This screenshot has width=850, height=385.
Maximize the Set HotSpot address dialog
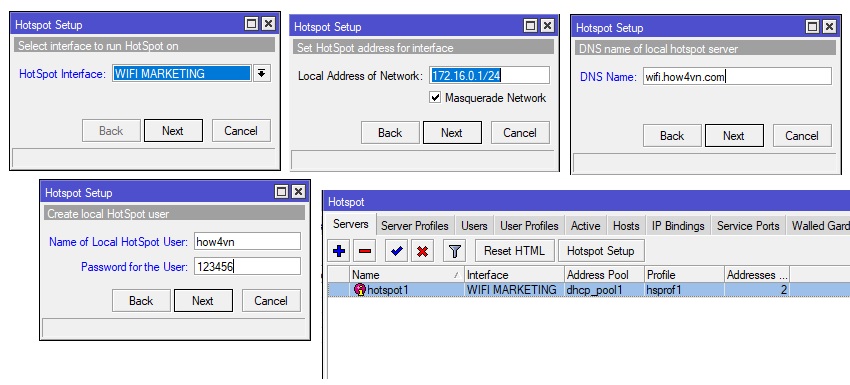531,25
